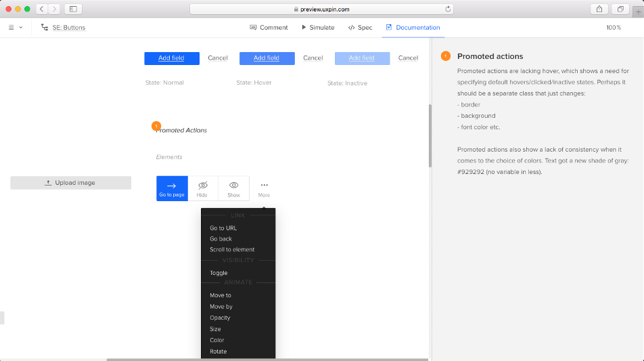Image resolution: width=644 pixels, height=361 pixels.
Task: Switch to Spec mode
Action: pyautogui.click(x=360, y=28)
